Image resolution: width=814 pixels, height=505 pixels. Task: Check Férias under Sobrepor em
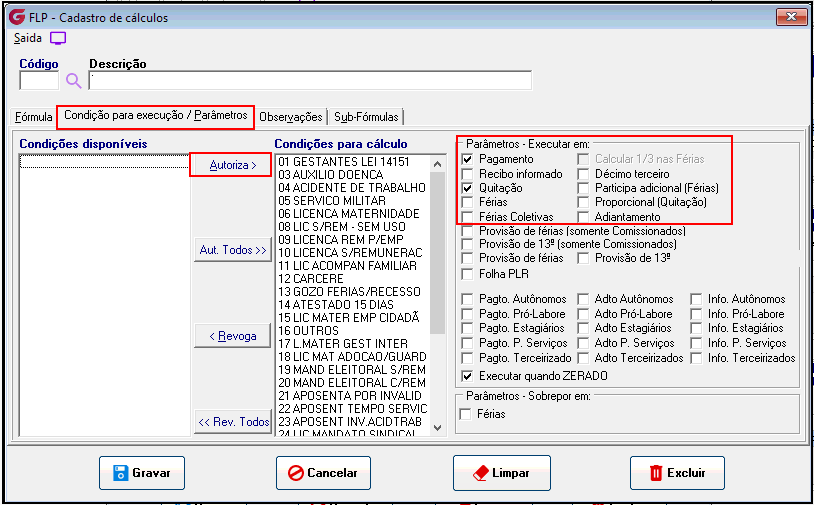[x=466, y=414]
